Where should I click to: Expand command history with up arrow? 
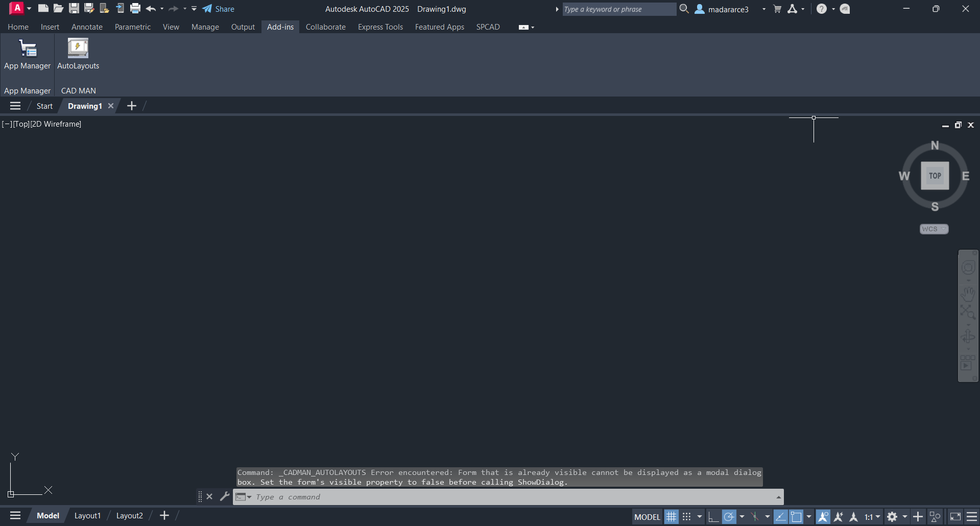coord(778,497)
